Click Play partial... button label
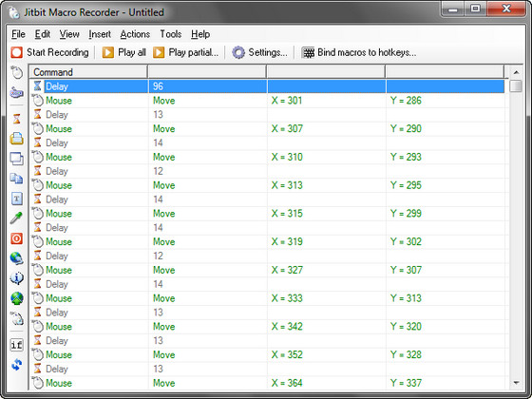532x399 pixels. pyautogui.click(x=194, y=52)
